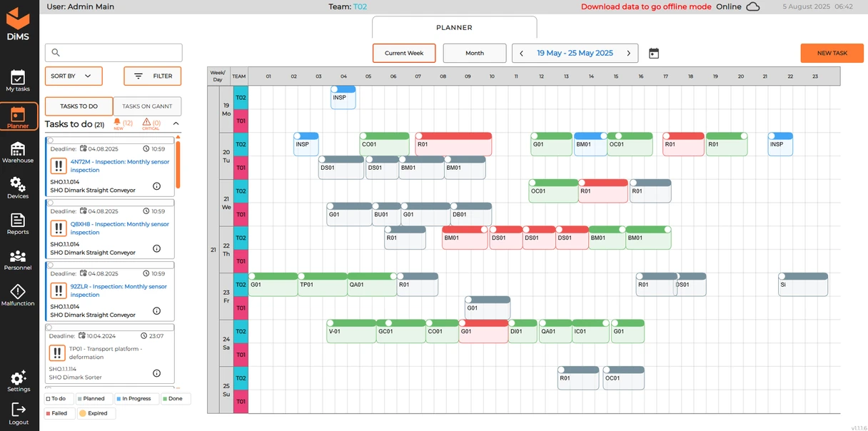Go to the next week with right chevron
Image resolution: width=868 pixels, height=431 pixels.
pyautogui.click(x=628, y=54)
